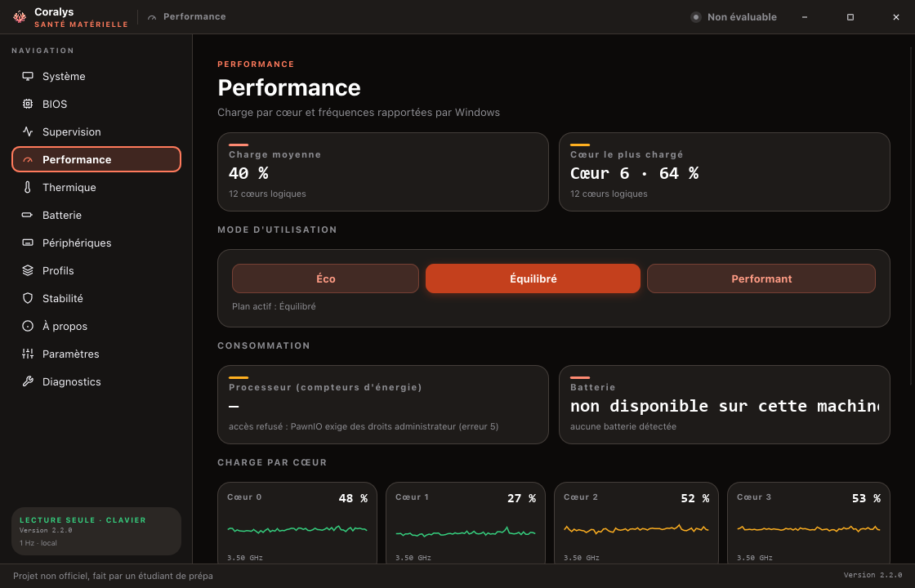Click the Cœur le plus chargé card
The width and height of the screenshot is (915, 588).
click(x=724, y=172)
